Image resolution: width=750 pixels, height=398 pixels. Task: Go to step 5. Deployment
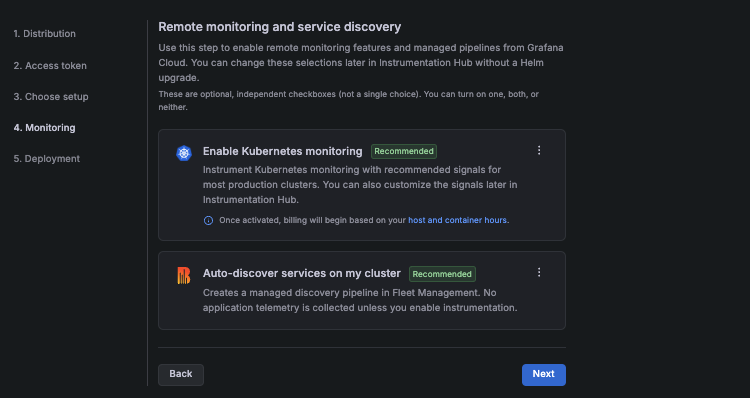coord(47,159)
